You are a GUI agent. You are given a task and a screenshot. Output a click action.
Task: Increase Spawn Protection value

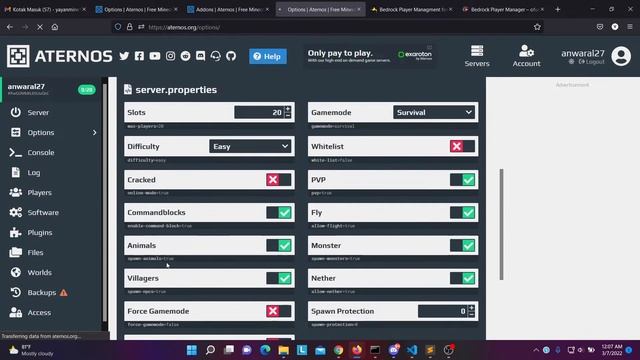point(471,308)
